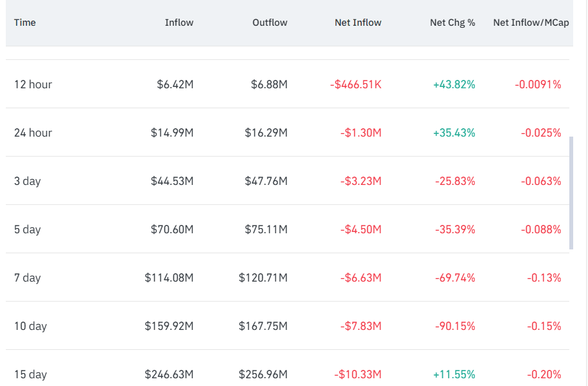Sort by the Inflow column header

[x=179, y=23]
